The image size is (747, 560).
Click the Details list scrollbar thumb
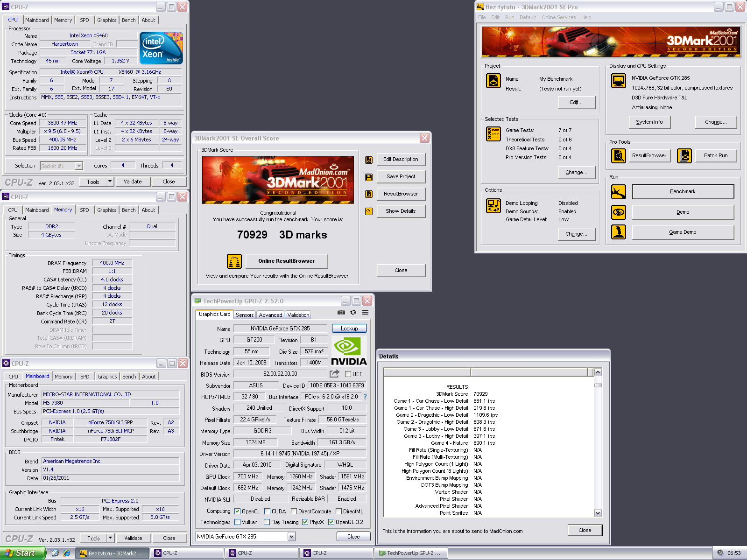pos(598,385)
